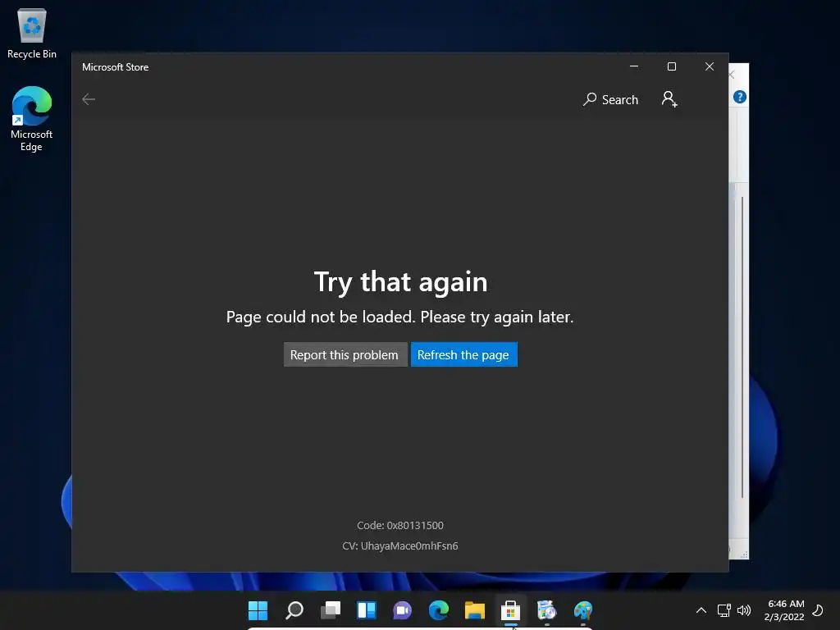Open Task View from taskbar

[331, 610]
